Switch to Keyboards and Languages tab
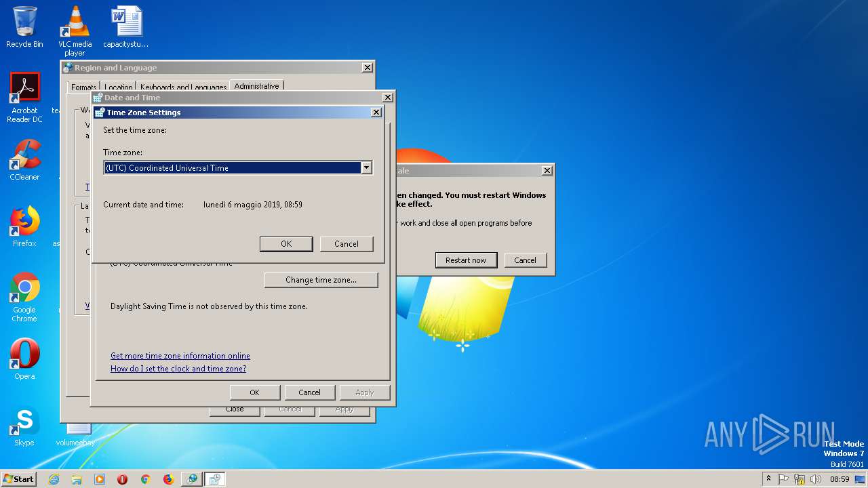The width and height of the screenshot is (868, 488). coord(183,87)
